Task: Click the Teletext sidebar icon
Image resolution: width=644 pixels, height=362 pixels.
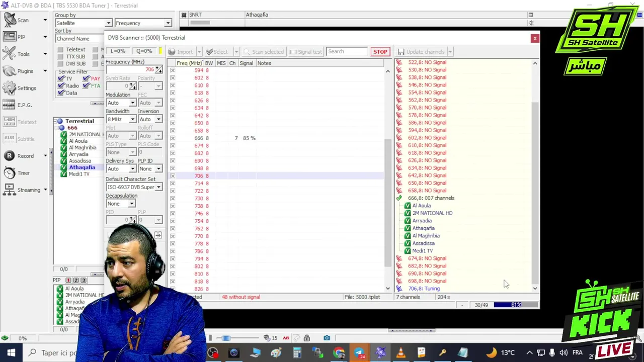Action: tap(10, 122)
